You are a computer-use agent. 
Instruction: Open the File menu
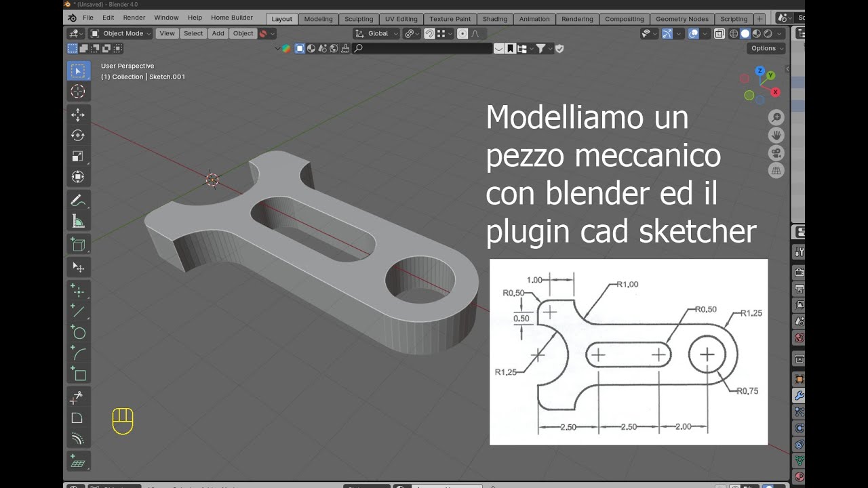point(88,18)
